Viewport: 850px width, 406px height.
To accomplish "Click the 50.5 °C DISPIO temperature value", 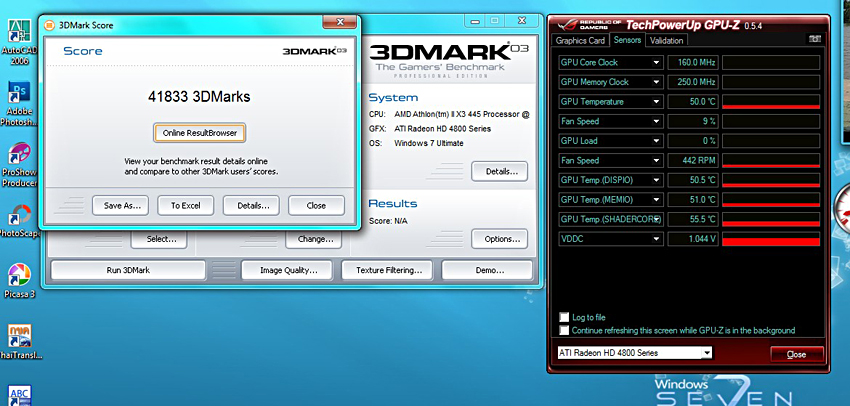I will [x=693, y=180].
